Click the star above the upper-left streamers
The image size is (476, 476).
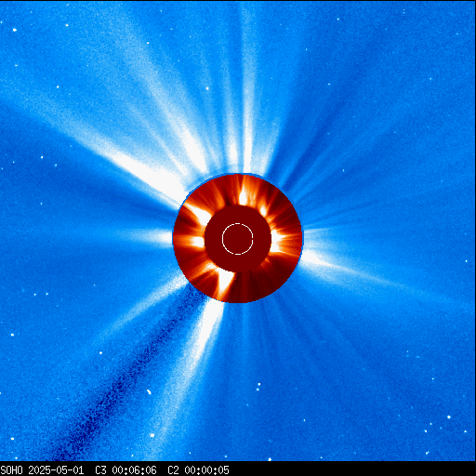pyautogui.click(x=67, y=25)
